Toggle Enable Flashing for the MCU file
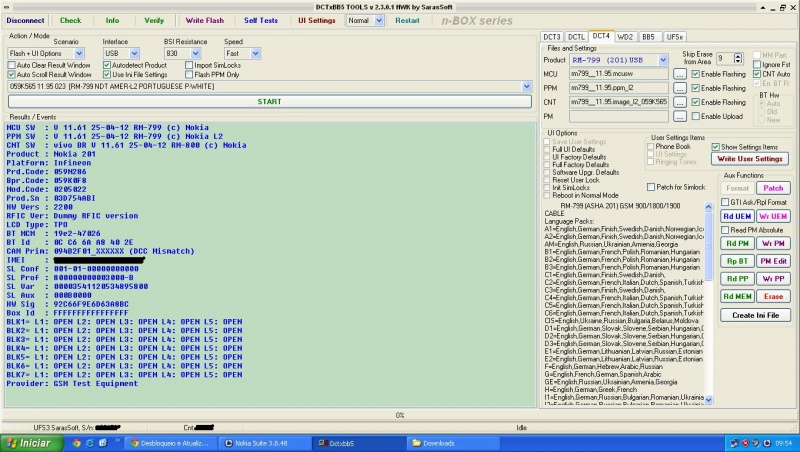The width and height of the screenshot is (800, 452). click(x=695, y=74)
